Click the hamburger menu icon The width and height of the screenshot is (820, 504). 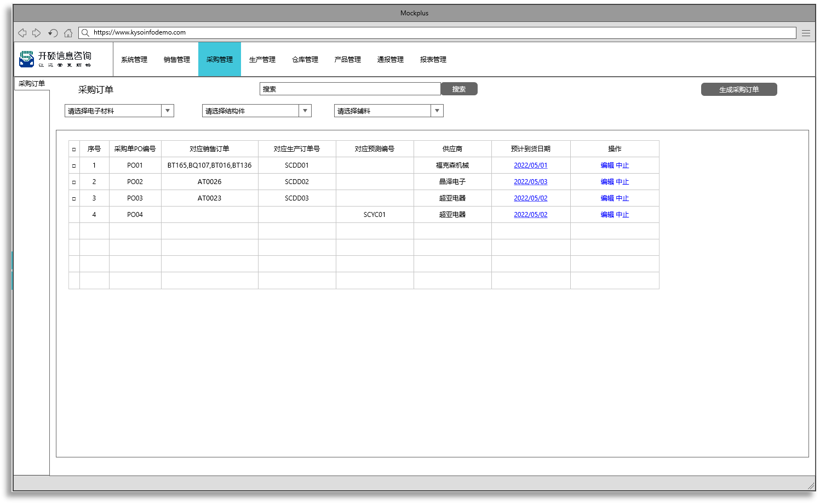806,33
